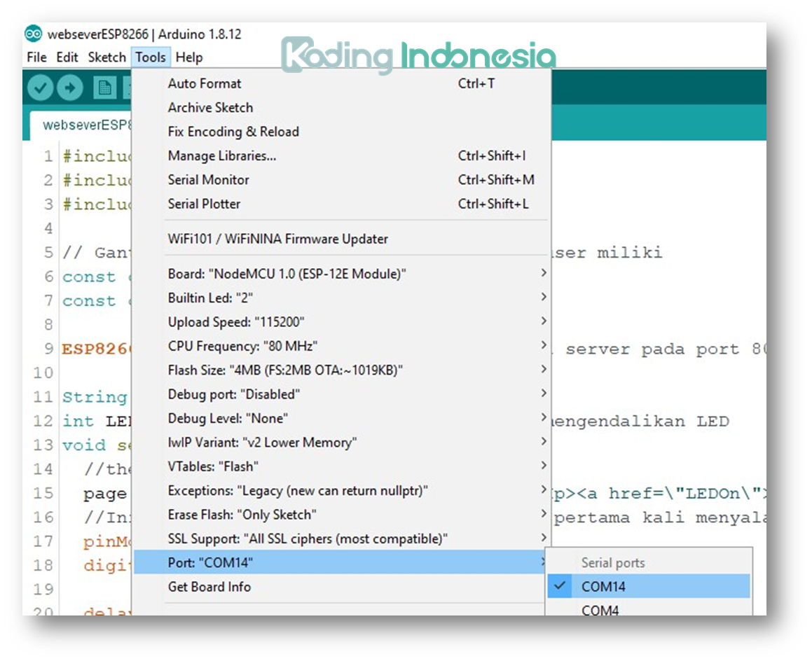Expand VTables: "Flash" submenu

tap(342, 466)
